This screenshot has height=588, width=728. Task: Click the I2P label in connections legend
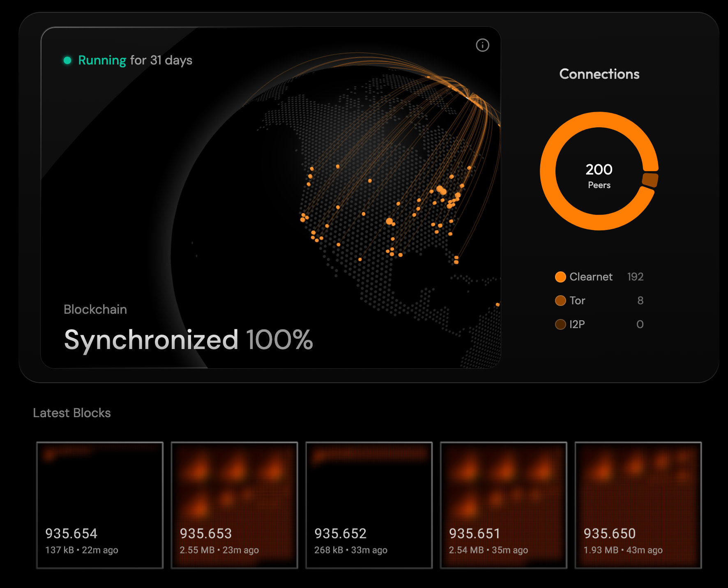tap(577, 324)
